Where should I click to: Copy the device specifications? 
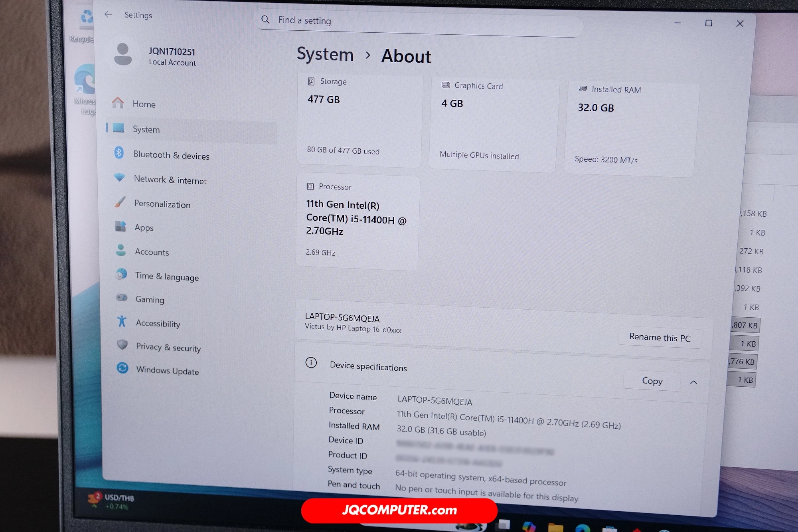pos(652,381)
